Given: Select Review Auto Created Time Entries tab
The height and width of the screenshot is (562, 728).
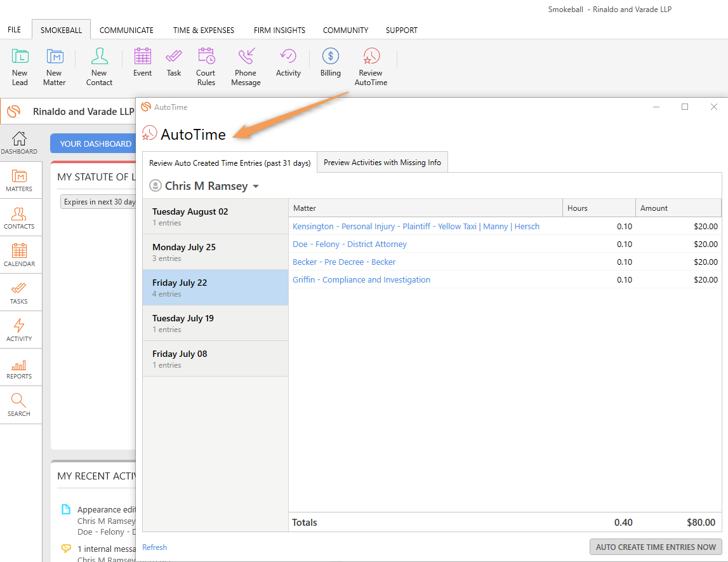Looking at the screenshot, I should pyautogui.click(x=230, y=163).
